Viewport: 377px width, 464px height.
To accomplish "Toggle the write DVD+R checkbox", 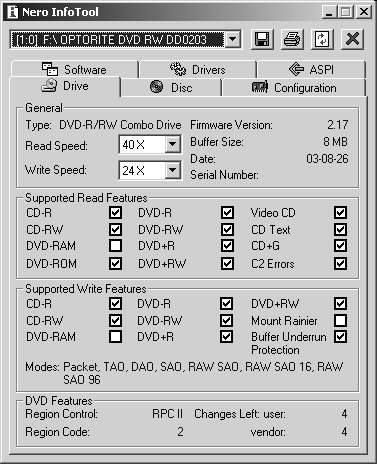I will pos(227,337).
